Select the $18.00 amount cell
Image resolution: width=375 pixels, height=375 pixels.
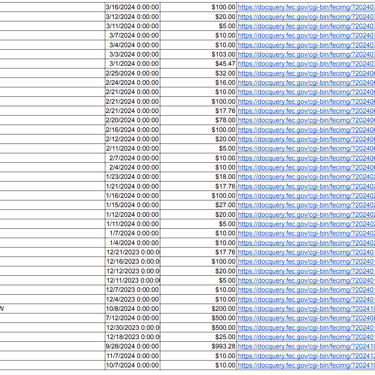click(198, 176)
